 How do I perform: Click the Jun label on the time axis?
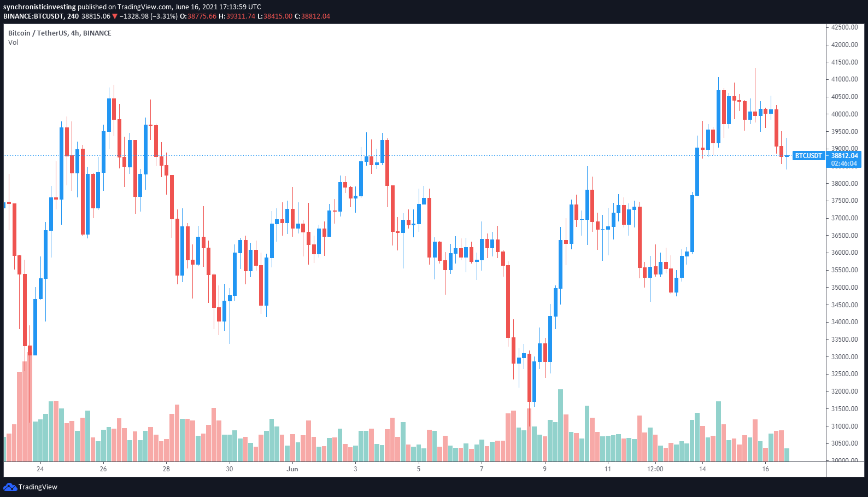pyautogui.click(x=292, y=469)
